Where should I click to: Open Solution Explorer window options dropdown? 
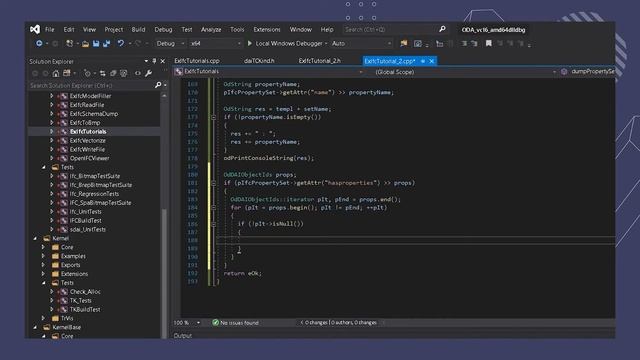[x=146, y=61]
